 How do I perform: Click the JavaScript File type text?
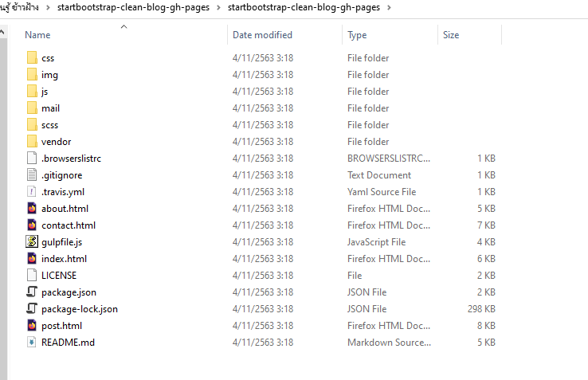click(x=377, y=242)
